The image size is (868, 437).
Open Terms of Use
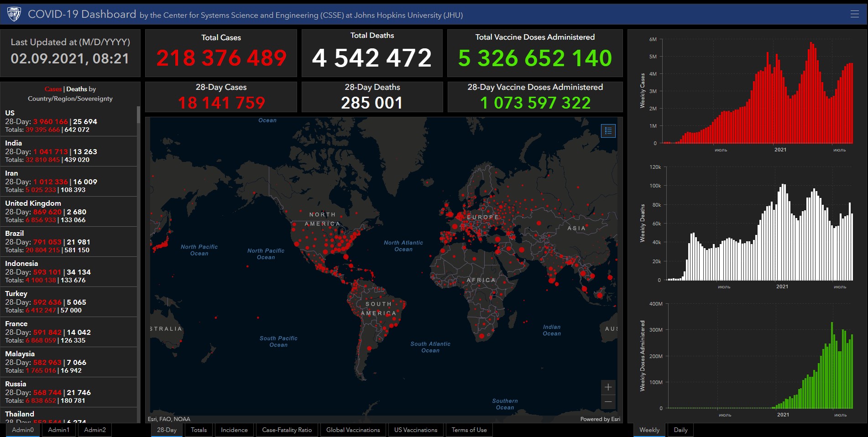[x=469, y=430]
